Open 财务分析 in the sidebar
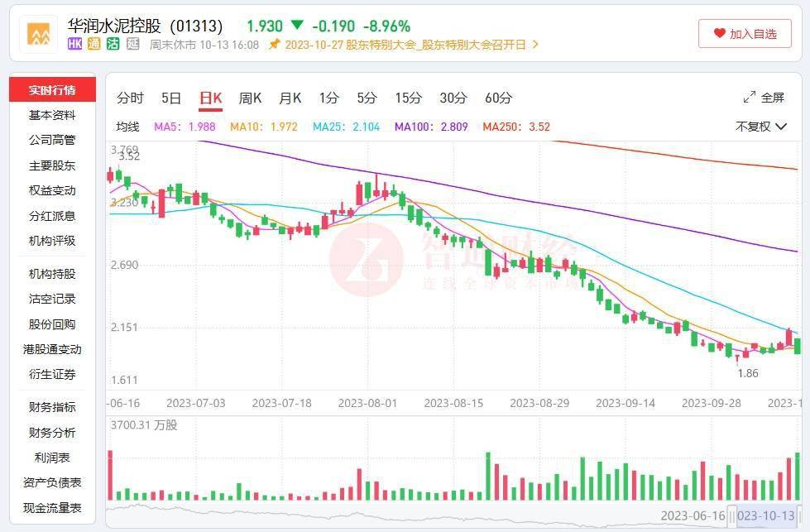This screenshot has width=810, height=532. click(x=52, y=433)
